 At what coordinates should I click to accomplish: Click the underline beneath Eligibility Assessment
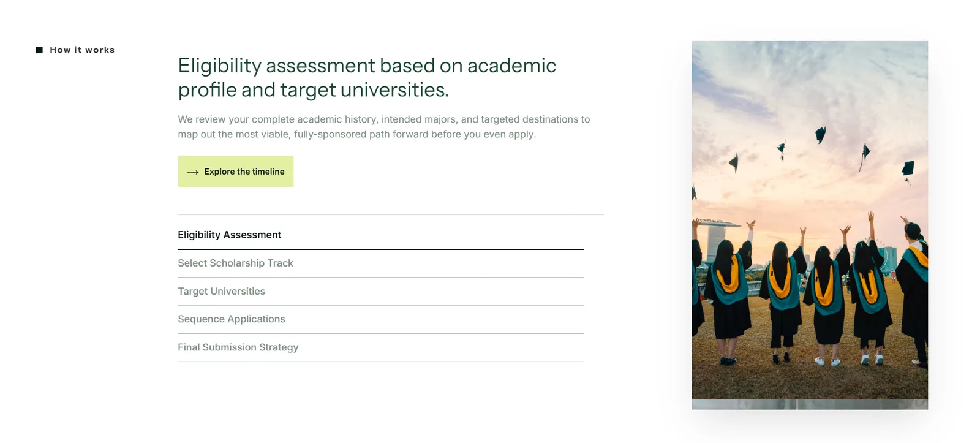coord(381,249)
